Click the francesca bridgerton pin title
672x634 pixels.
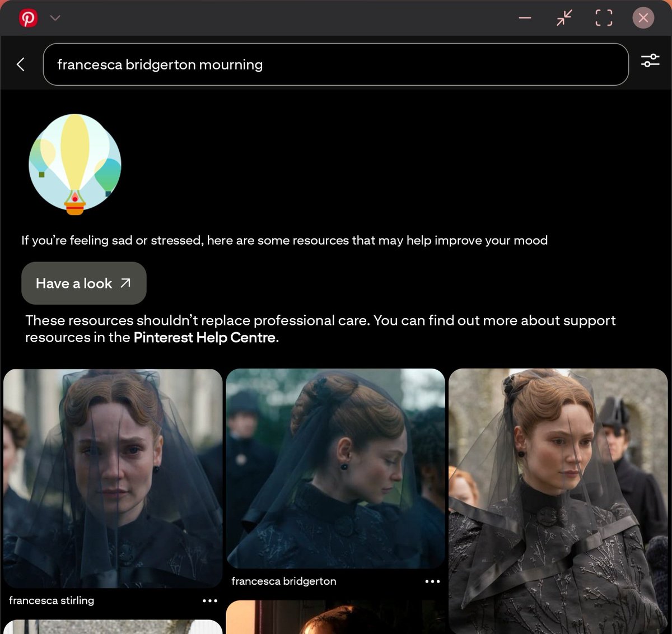pos(284,581)
